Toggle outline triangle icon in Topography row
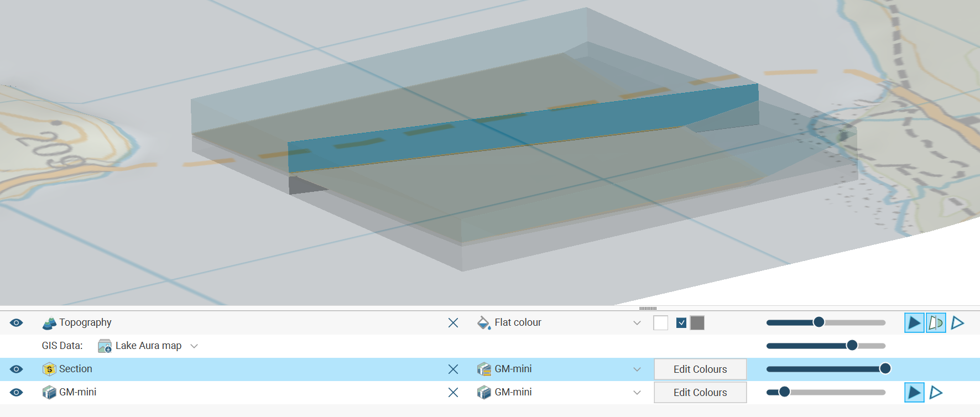Viewport: 980px width, 417px height. point(958,322)
